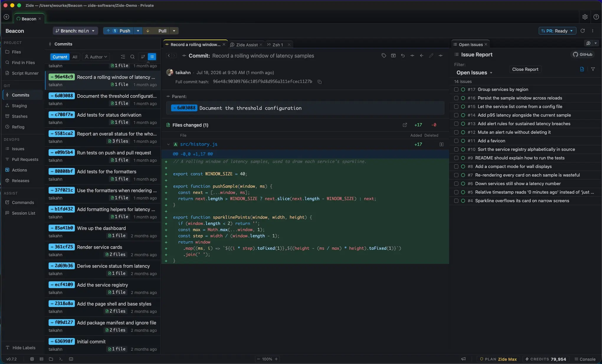The image size is (602, 364).
Task: Open the vertical three-dot more menu
Action: pyautogui.click(x=593, y=31)
